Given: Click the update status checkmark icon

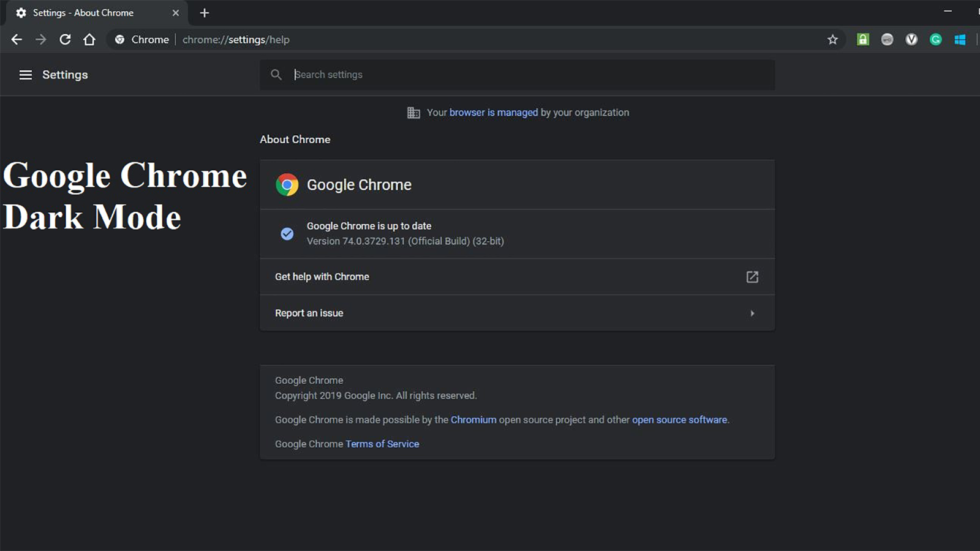Looking at the screenshot, I should 287,233.
